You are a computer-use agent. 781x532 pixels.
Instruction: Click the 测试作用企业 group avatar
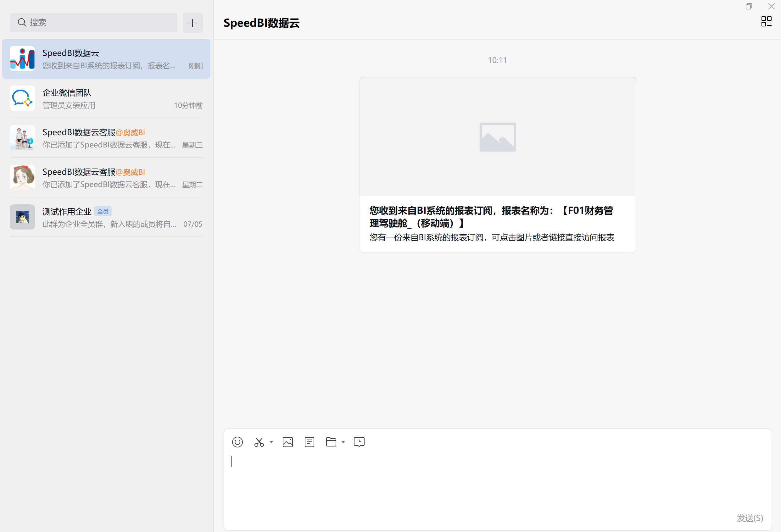tap(22, 217)
